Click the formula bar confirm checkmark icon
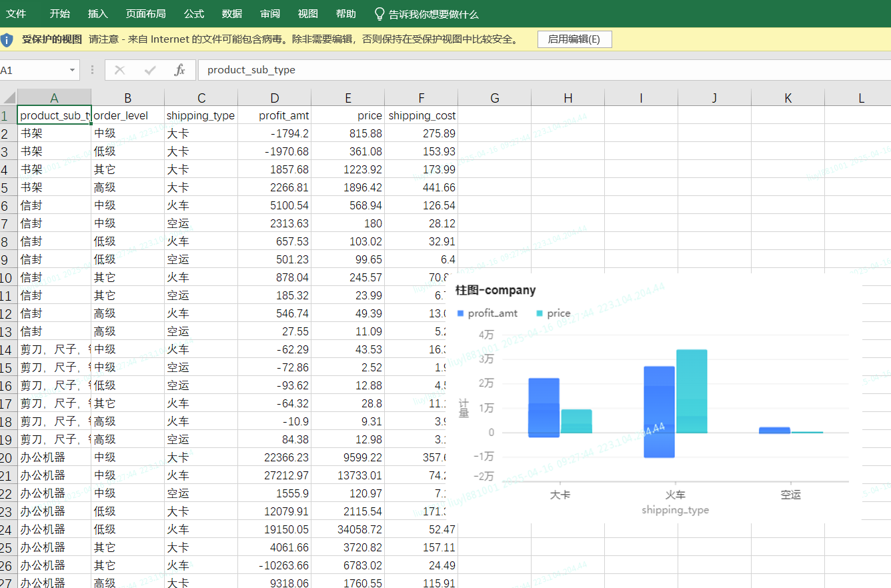Screen dimensions: 891x588 150,70
